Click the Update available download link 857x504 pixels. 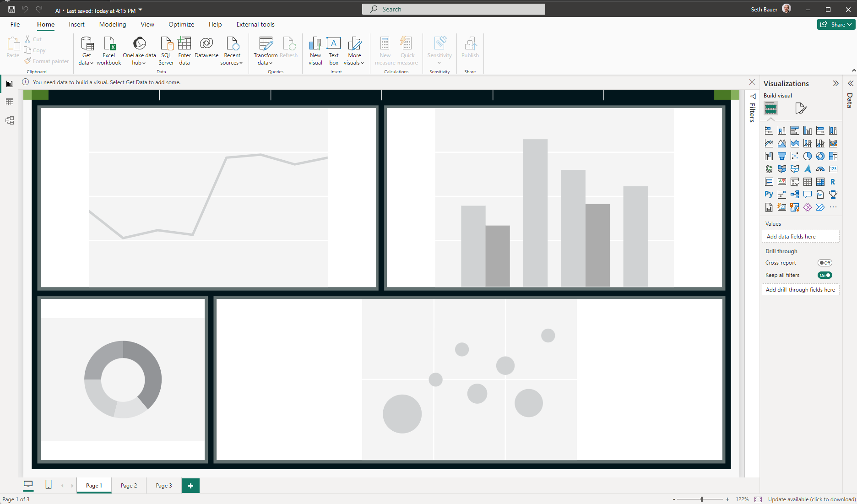pos(811,499)
